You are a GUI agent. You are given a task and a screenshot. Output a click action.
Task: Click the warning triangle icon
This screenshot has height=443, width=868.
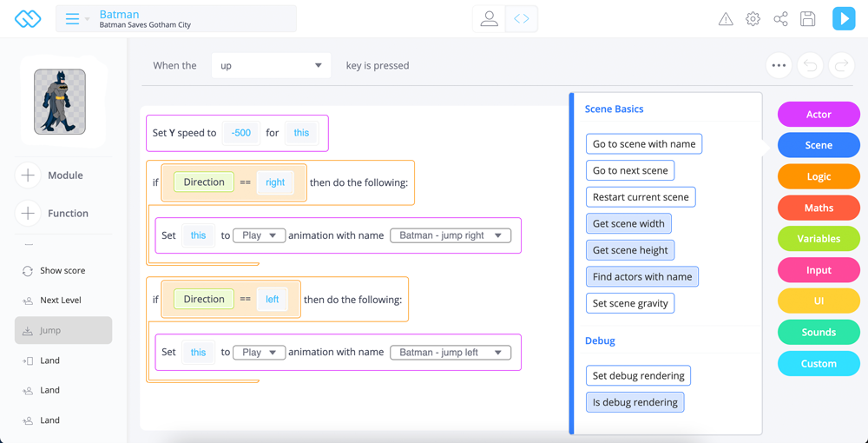[726, 19]
